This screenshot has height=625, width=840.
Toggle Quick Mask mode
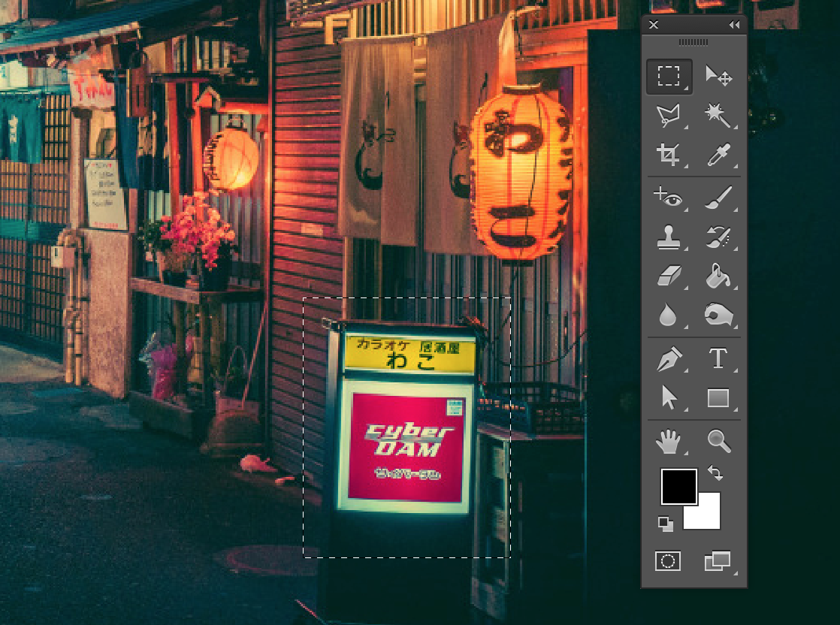[669, 560]
